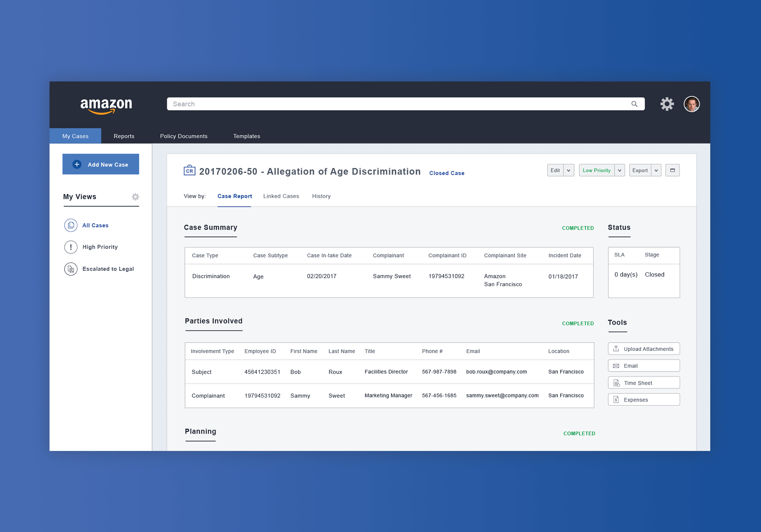This screenshot has width=761, height=532.
Task: Open the Expenses tool
Action: 644,400
